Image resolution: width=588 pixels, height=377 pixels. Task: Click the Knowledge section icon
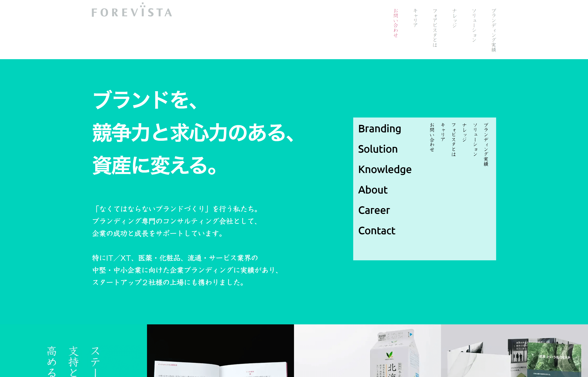coord(385,168)
